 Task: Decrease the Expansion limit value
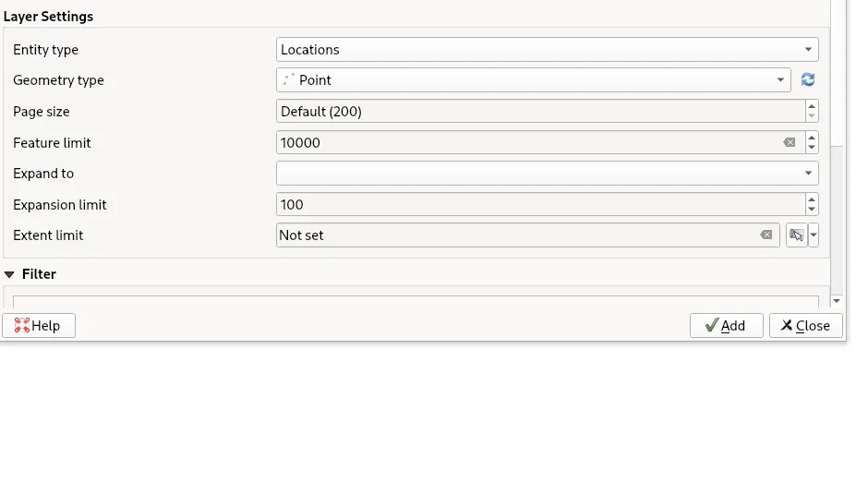[812, 210]
